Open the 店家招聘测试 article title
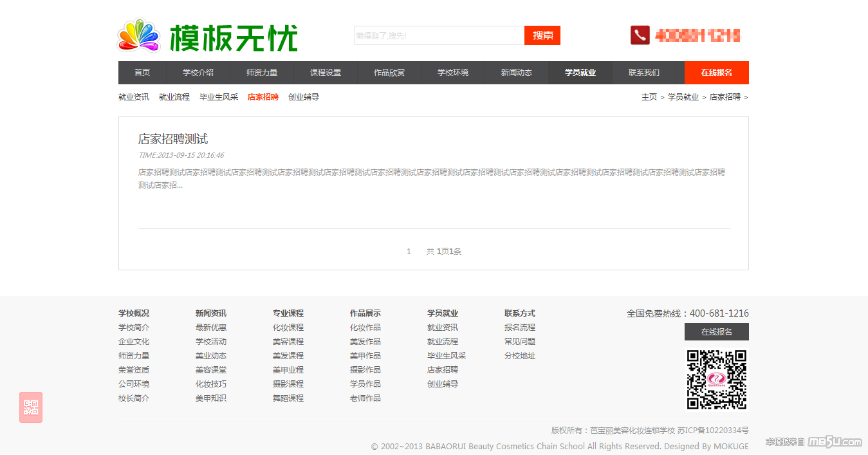868x455 pixels. click(173, 139)
